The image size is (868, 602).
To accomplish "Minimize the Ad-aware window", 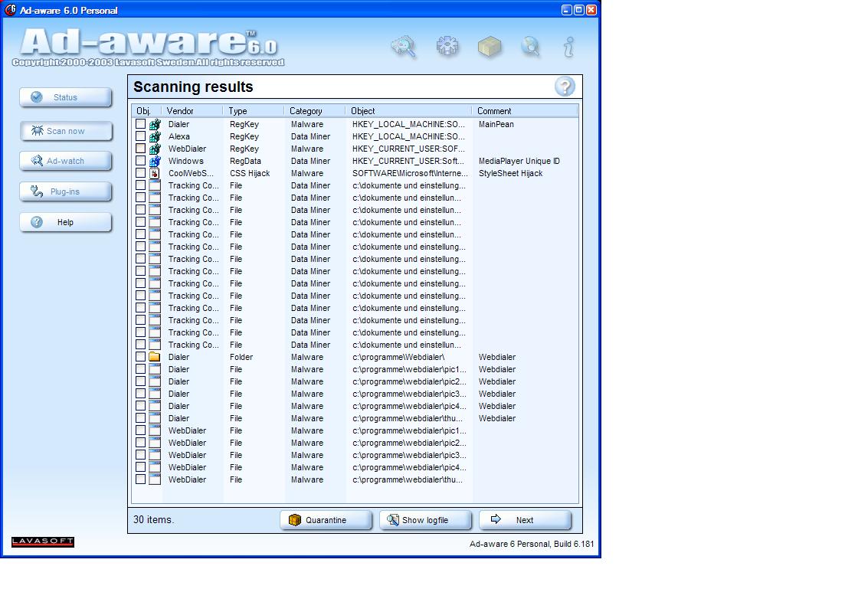I will 566,10.
